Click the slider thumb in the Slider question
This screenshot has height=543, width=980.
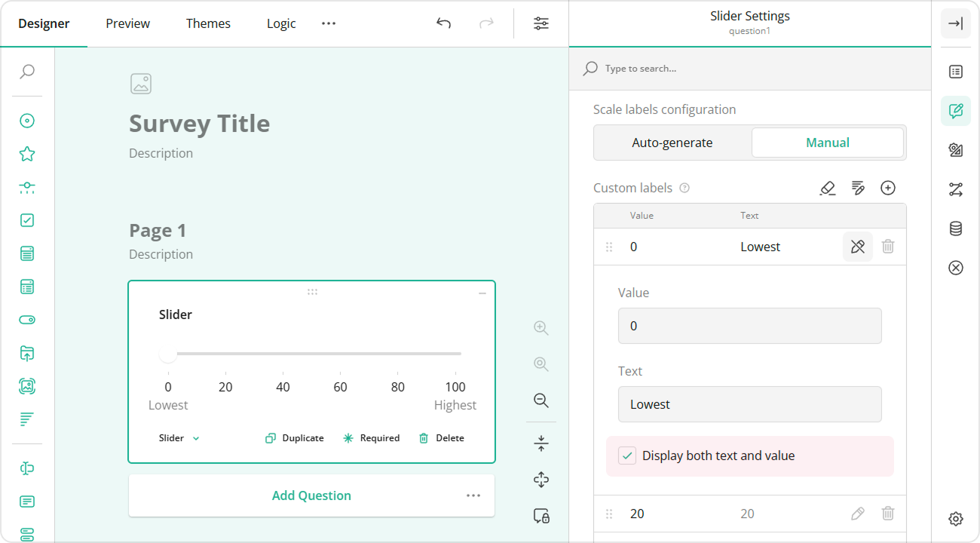pos(168,353)
